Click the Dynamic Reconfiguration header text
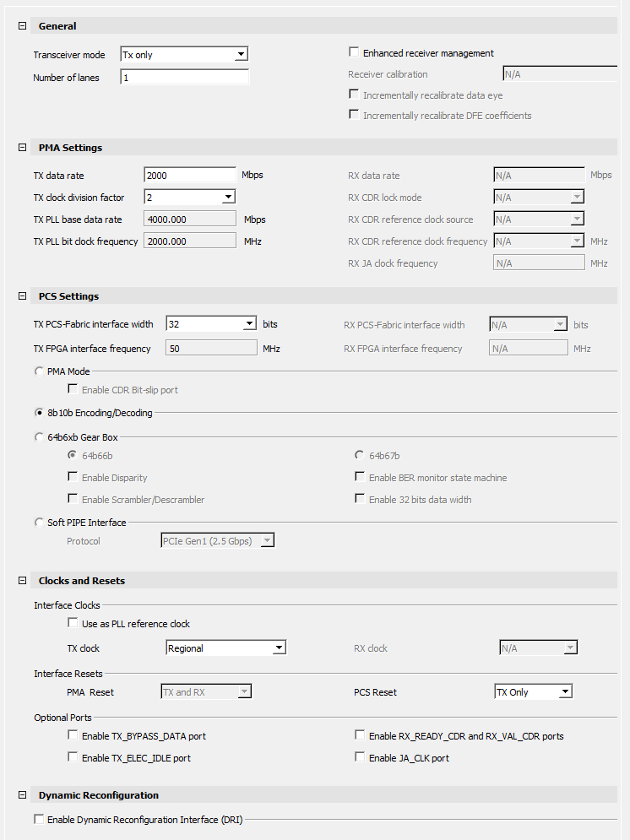Viewport: 630px width, 840px height. tap(99, 795)
